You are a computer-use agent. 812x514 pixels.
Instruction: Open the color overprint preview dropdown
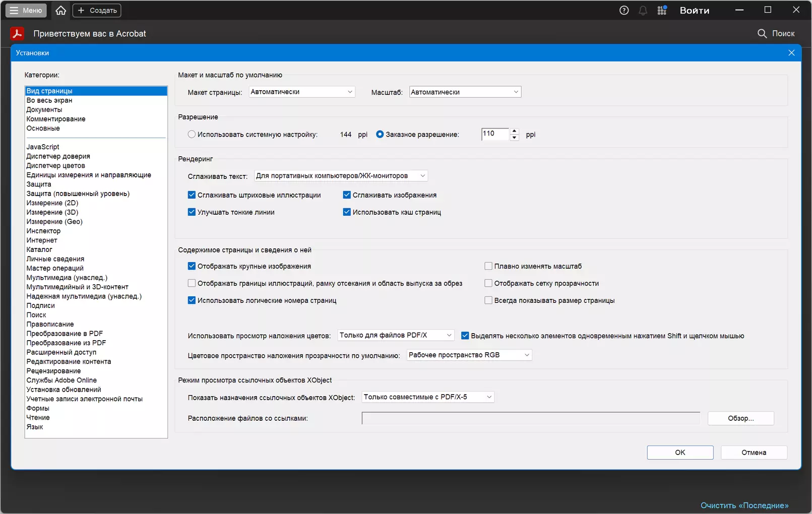(396, 335)
